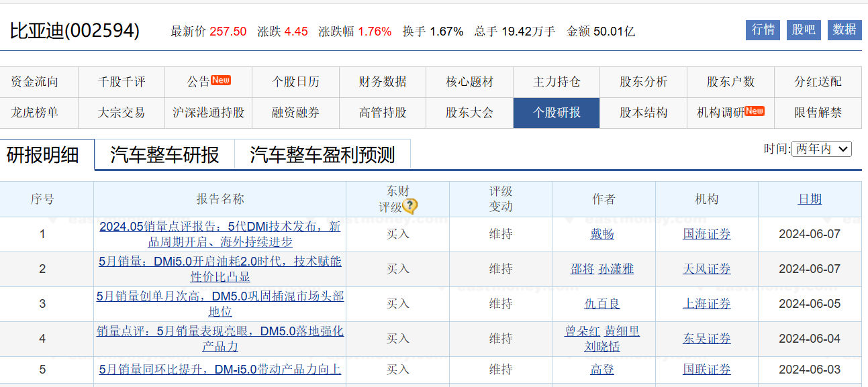Open the 融资融券 menu item
Image resolution: width=868 pixels, height=387 pixels.
pos(295,113)
